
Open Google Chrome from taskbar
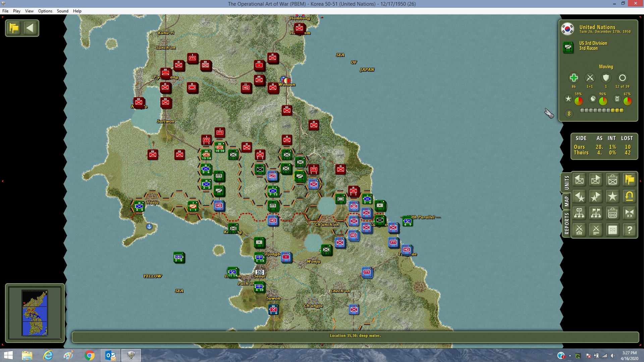coord(90,355)
